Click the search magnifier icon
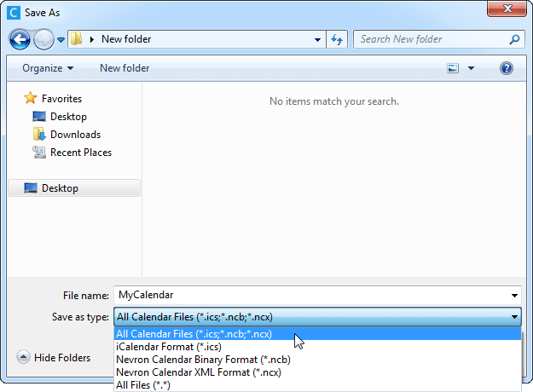The image size is (533, 392). 514,39
